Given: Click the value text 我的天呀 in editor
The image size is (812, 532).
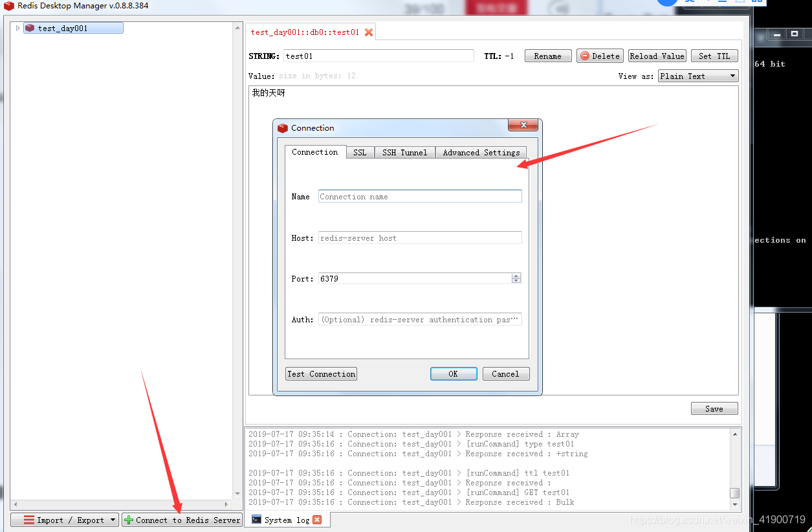Looking at the screenshot, I should [x=269, y=93].
